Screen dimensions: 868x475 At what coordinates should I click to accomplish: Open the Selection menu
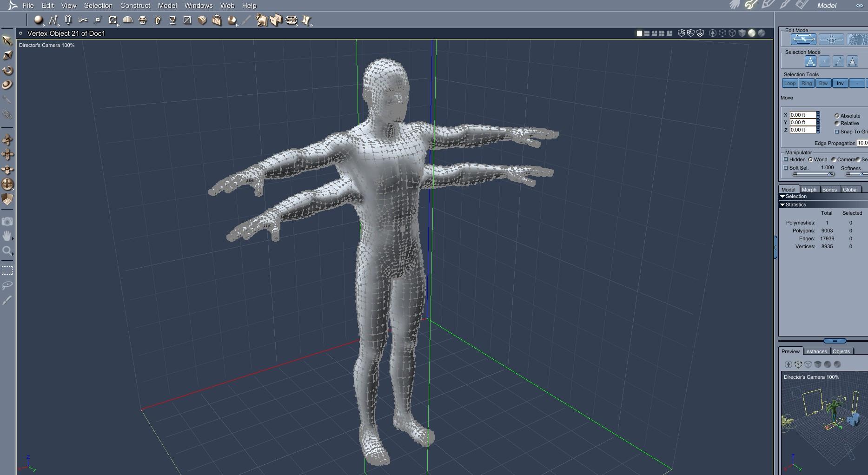tap(98, 6)
